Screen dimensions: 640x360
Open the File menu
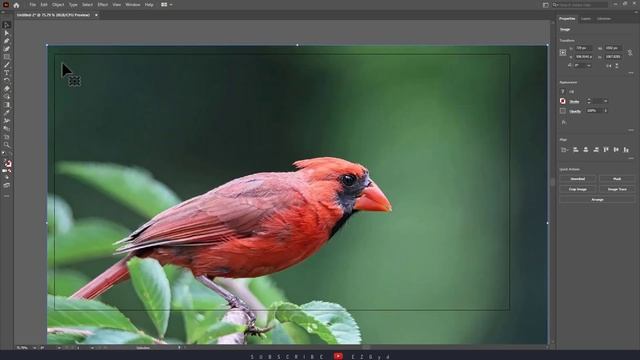[x=33, y=5]
